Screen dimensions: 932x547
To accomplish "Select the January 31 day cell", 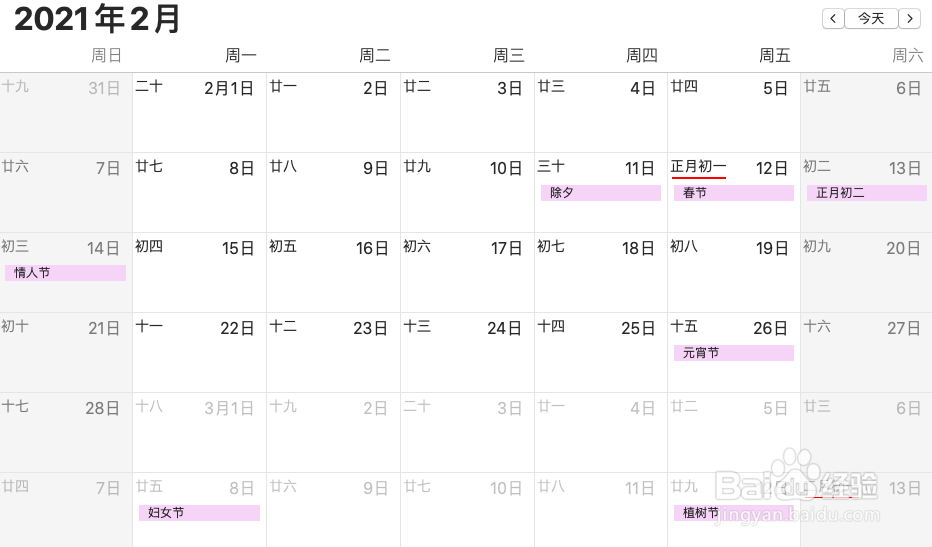I will pos(66,112).
